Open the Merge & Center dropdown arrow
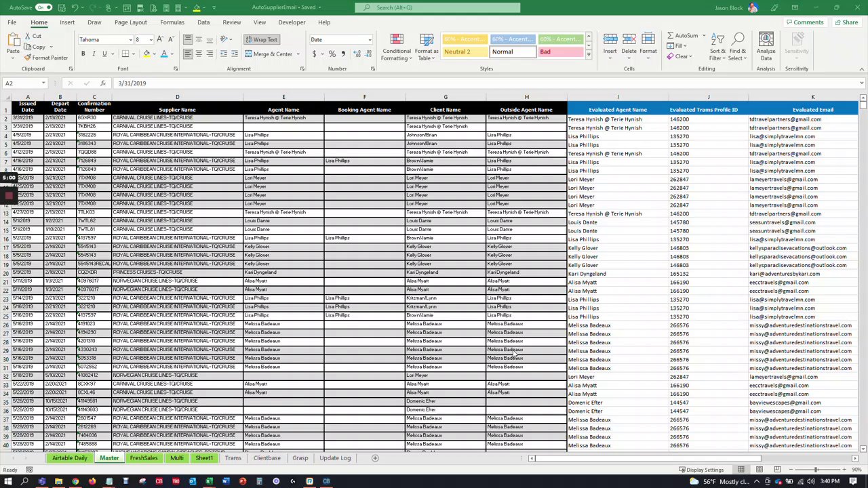 click(x=298, y=54)
